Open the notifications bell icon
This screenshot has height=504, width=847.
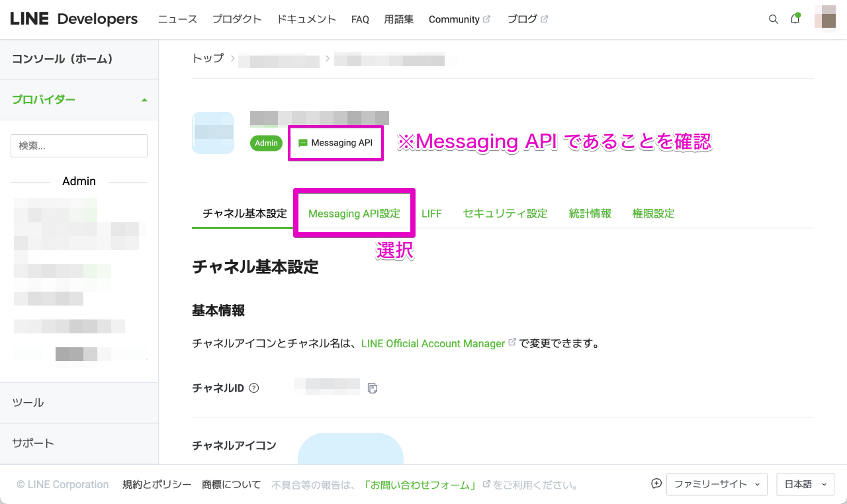click(795, 19)
